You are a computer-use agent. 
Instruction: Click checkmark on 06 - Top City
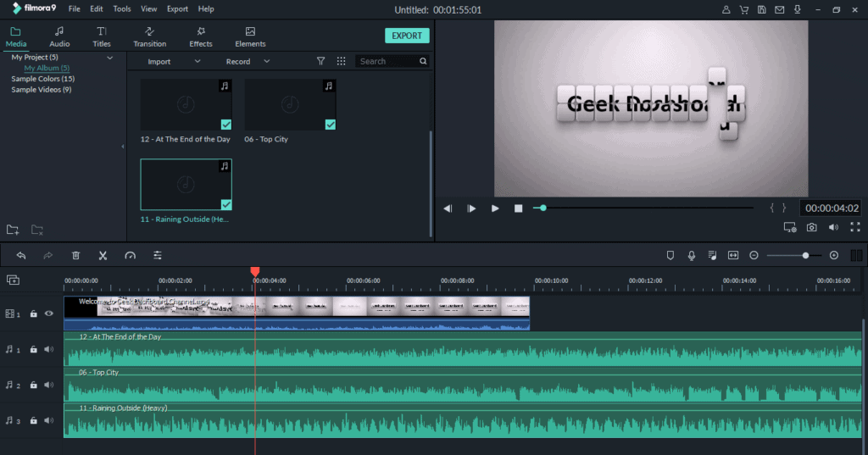click(x=330, y=125)
